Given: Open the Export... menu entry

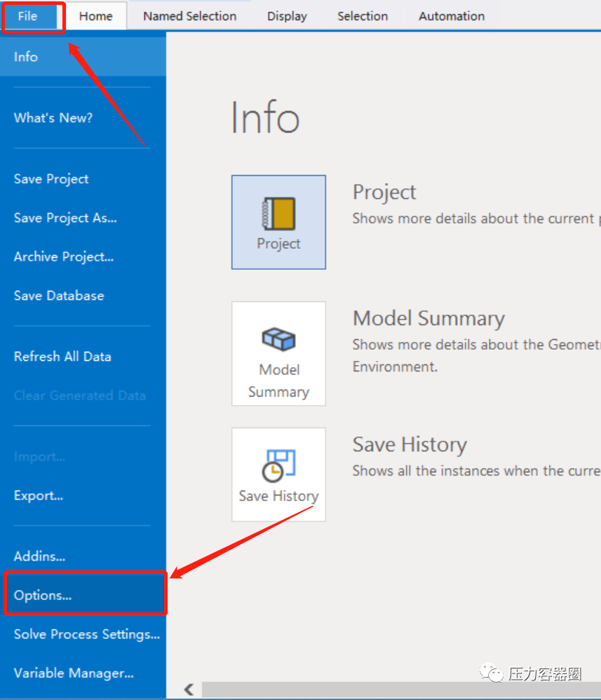Looking at the screenshot, I should coord(39,495).
